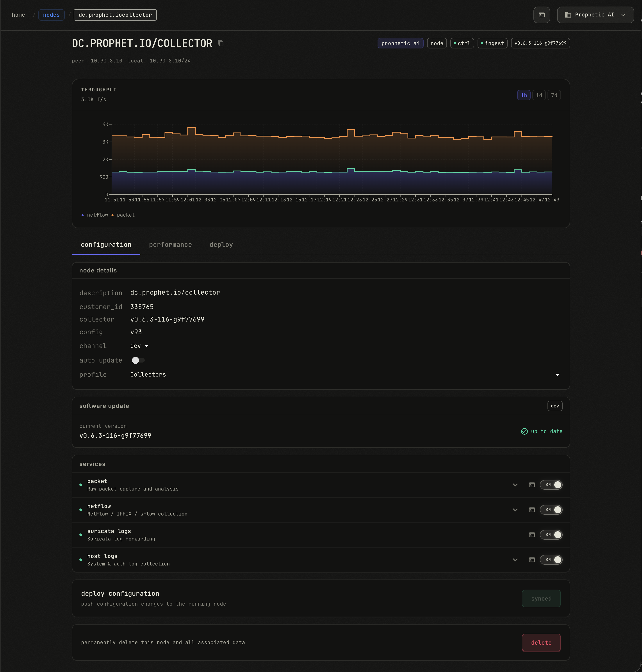Click the config value v93
642x672 pixels.
(x=136, y=332)
